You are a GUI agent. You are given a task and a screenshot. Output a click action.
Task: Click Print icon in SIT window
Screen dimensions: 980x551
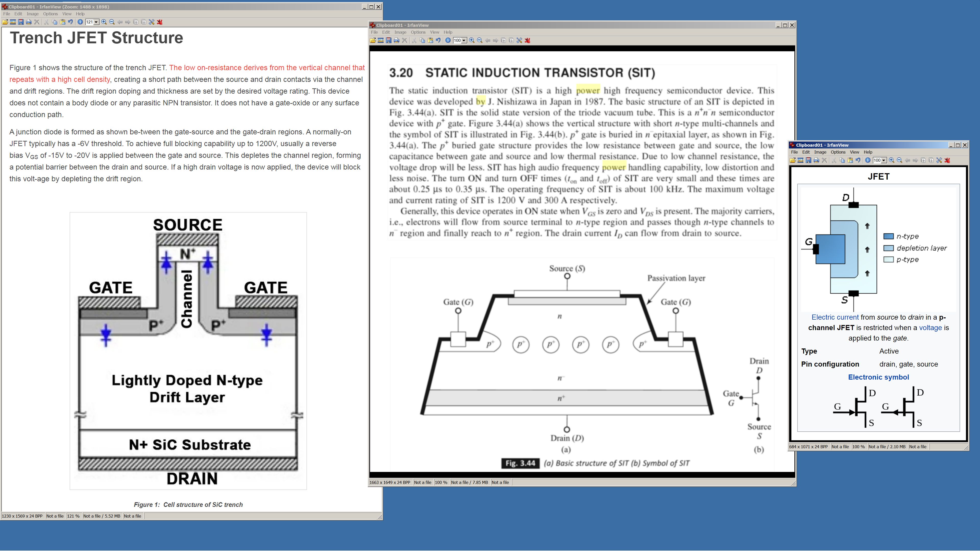(397, 40)
